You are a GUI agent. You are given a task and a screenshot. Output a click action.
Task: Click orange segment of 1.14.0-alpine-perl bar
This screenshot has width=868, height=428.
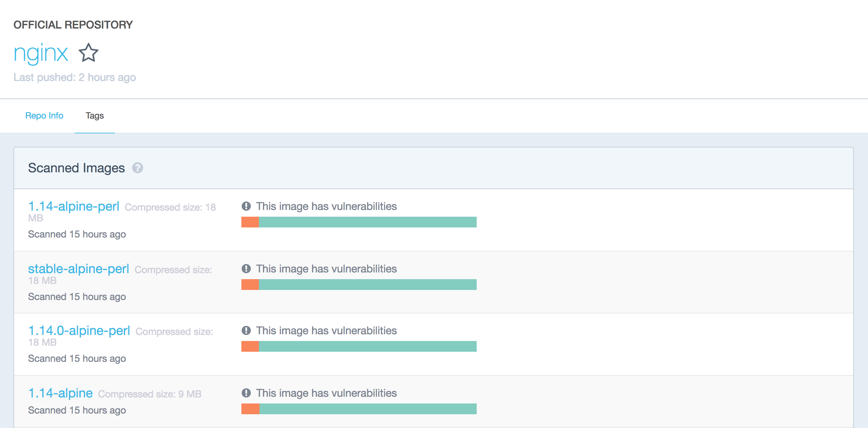coord(250,346)
